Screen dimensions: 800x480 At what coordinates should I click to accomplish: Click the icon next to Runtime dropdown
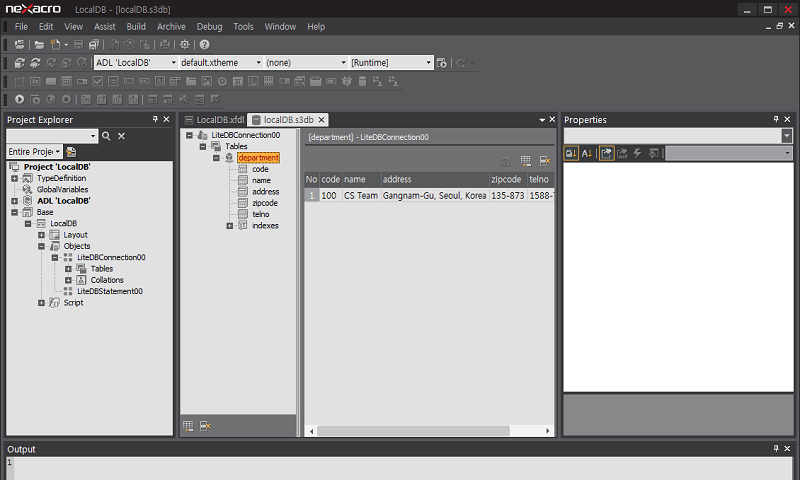442,63
